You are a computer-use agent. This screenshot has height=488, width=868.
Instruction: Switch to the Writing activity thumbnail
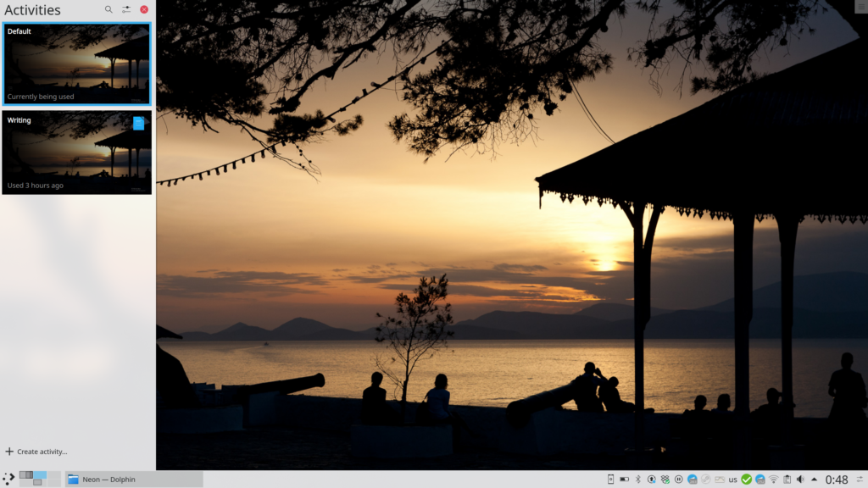pos(76,152)
